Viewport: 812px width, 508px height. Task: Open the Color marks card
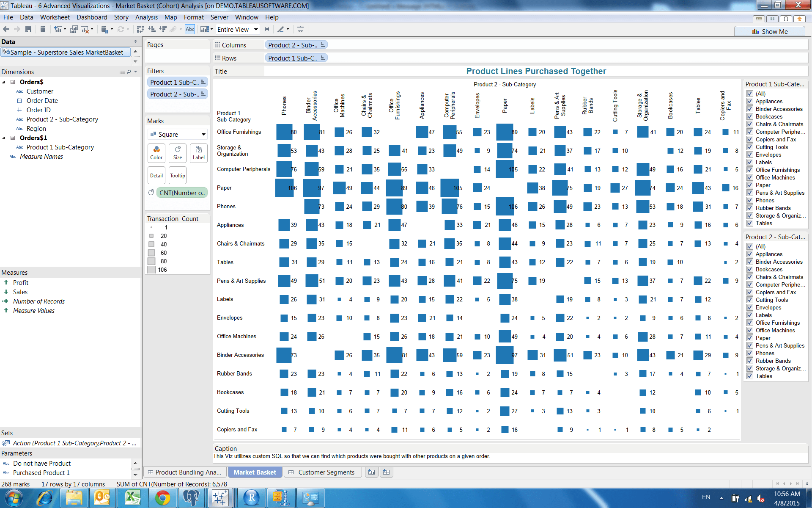[156, 152]
